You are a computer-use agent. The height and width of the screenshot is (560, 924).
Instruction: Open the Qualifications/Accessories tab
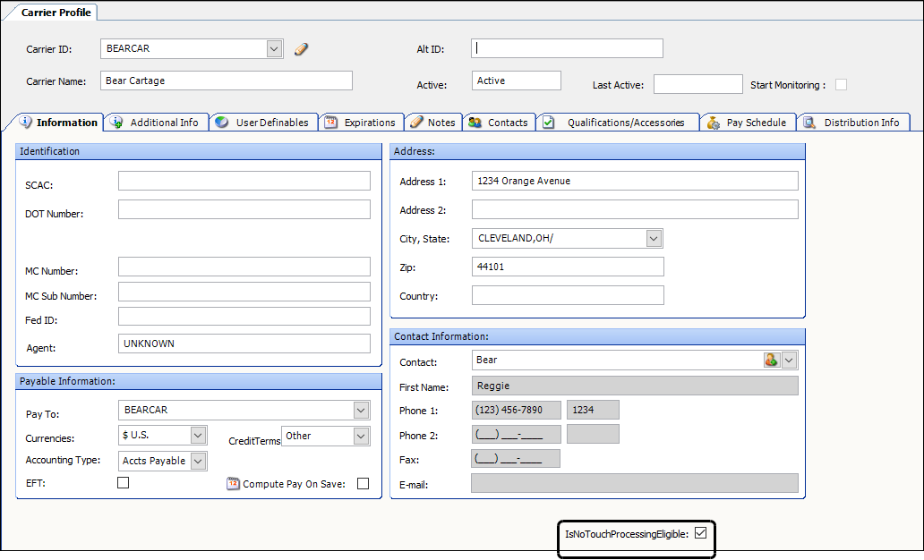point(624,123)
